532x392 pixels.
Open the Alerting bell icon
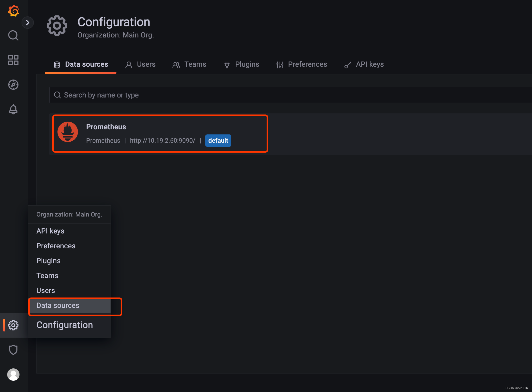tap(13, 110)
